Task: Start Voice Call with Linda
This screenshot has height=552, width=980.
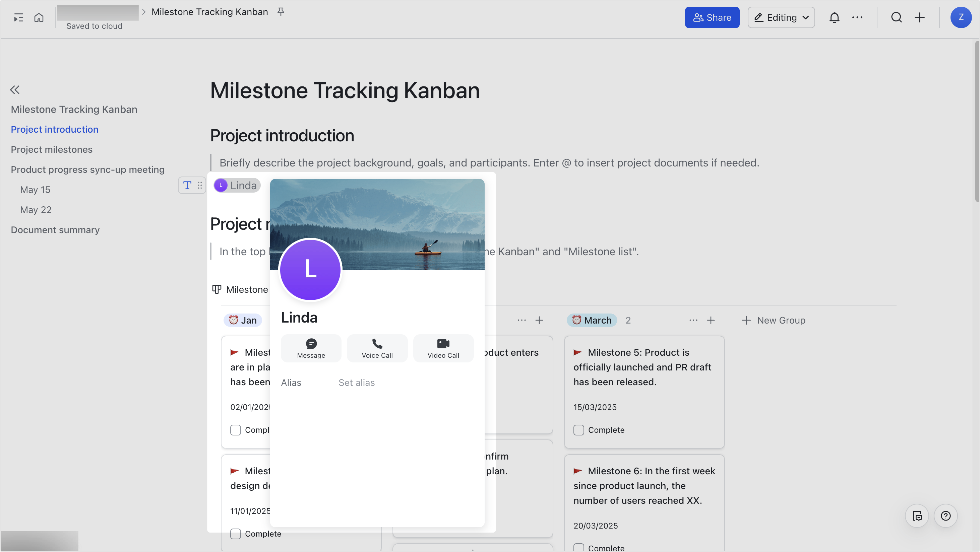Action: pyautogui.click(x=377, y=348)
